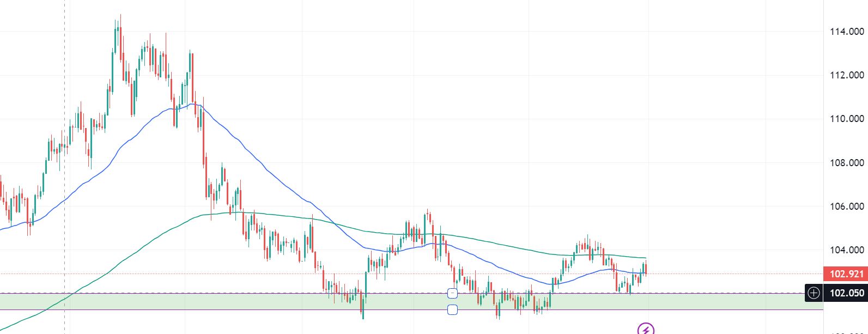Click the 106.000 price axis label
Image resolution: width=868 pixels, height=334 pixels.
click(x=846, y=206)
